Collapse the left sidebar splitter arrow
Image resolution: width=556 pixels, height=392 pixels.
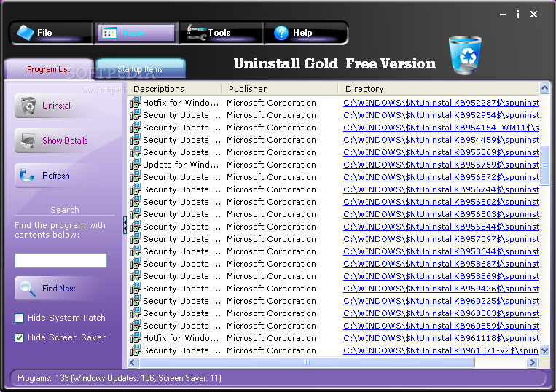click(125, 225)
